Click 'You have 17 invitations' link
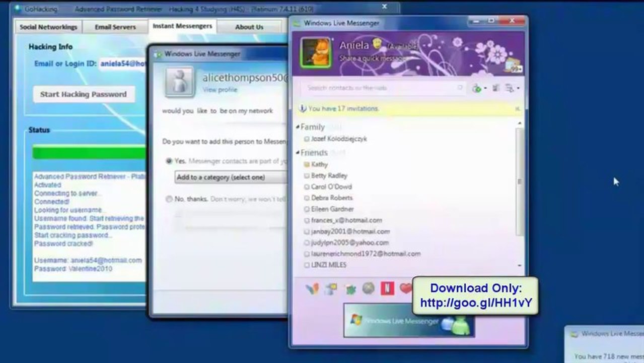 pos(344,108)
